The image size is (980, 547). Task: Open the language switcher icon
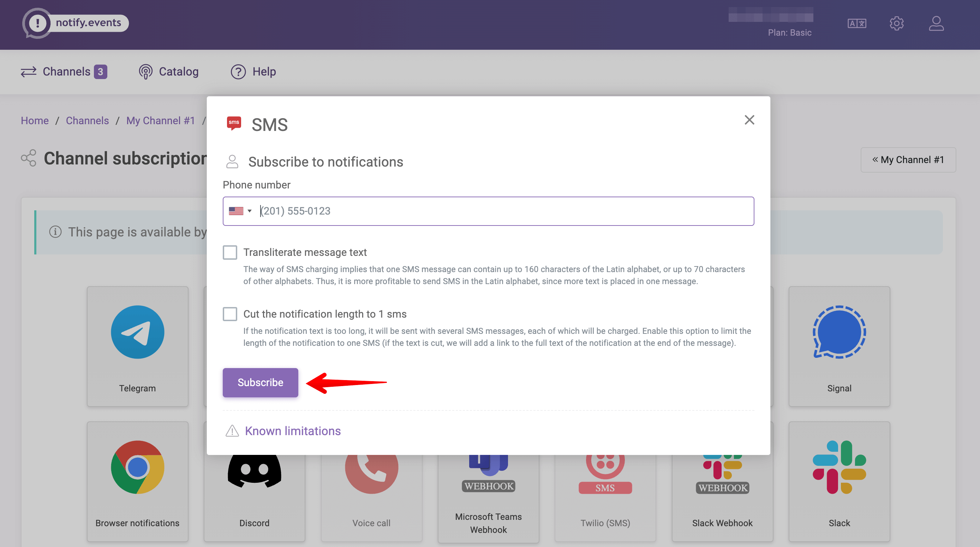click(x=857, y=24)
